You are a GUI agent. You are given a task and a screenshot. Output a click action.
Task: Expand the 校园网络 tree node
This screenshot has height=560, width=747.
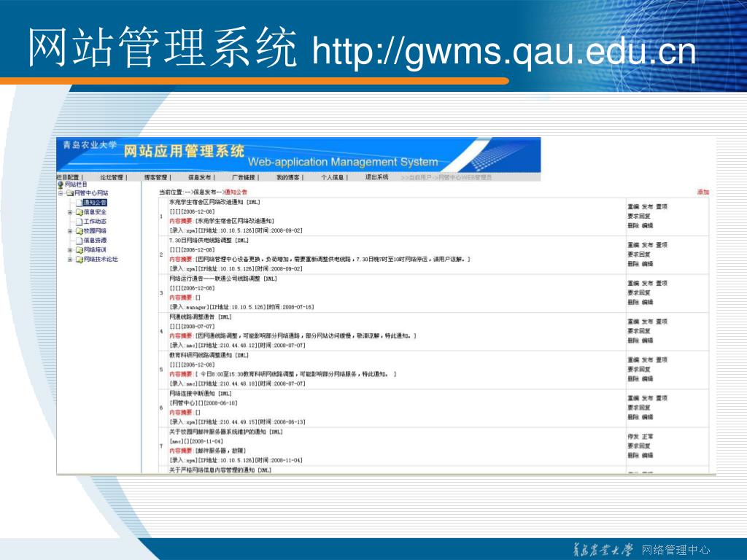(70, 231)
